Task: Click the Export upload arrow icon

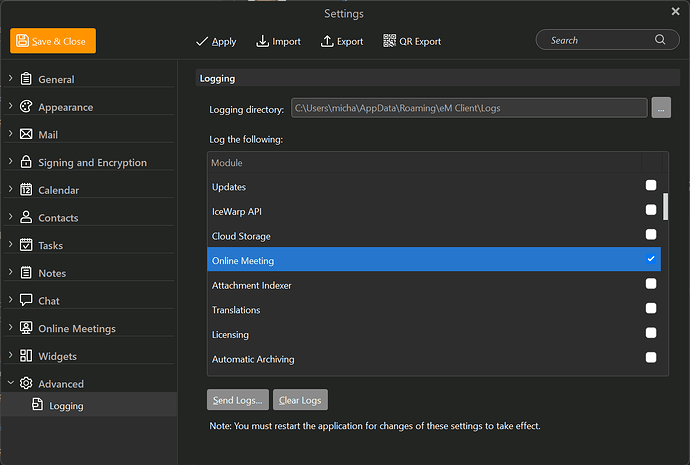Action: [327, 41]
